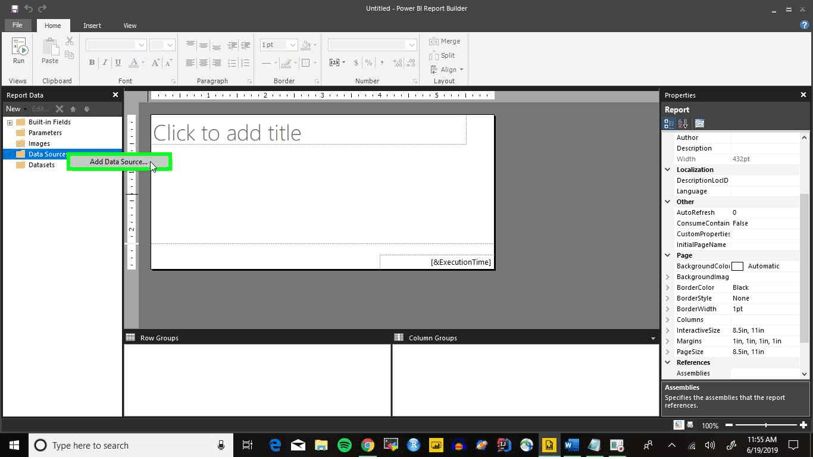Click the delete X in Report Data toolbar
814x459 pixels.
click(59, 109)
